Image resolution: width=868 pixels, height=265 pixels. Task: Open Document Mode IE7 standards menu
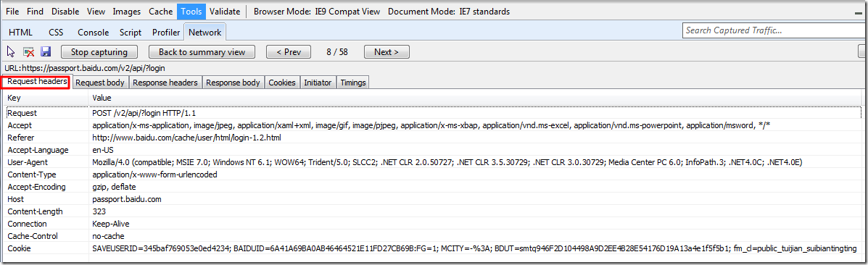coord(449,11)
